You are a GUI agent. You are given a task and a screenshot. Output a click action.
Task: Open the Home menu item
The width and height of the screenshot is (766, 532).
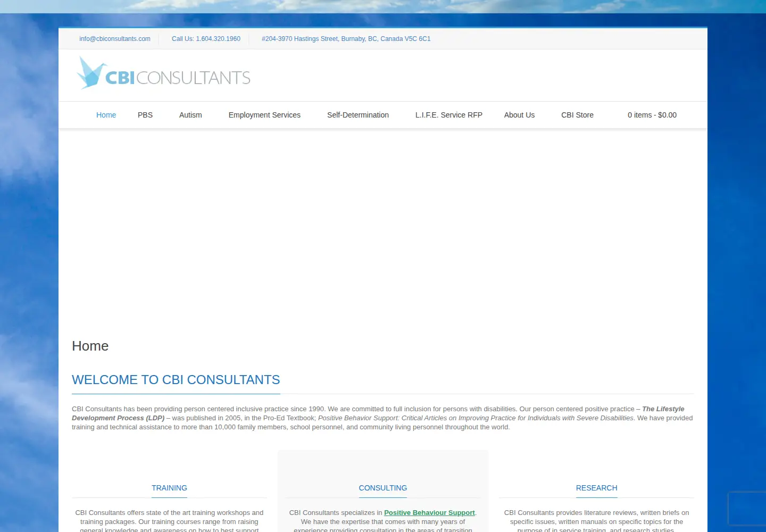tap(106, 115)
